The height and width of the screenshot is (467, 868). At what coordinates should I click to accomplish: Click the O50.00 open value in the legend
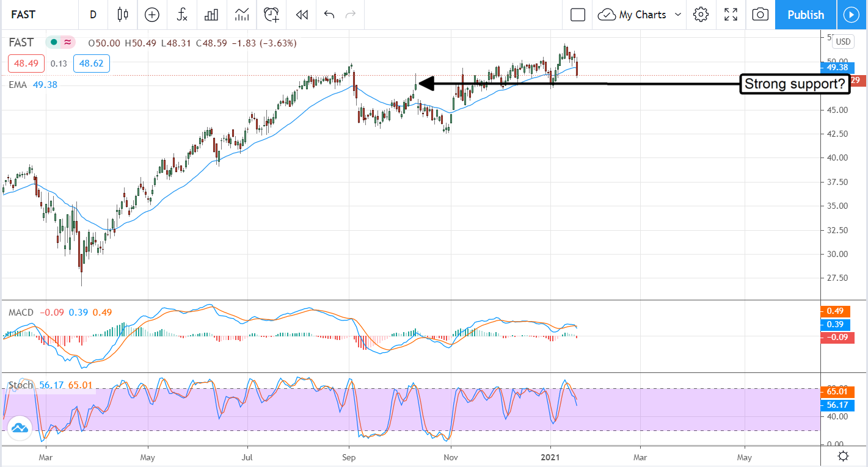pos(105,43)
